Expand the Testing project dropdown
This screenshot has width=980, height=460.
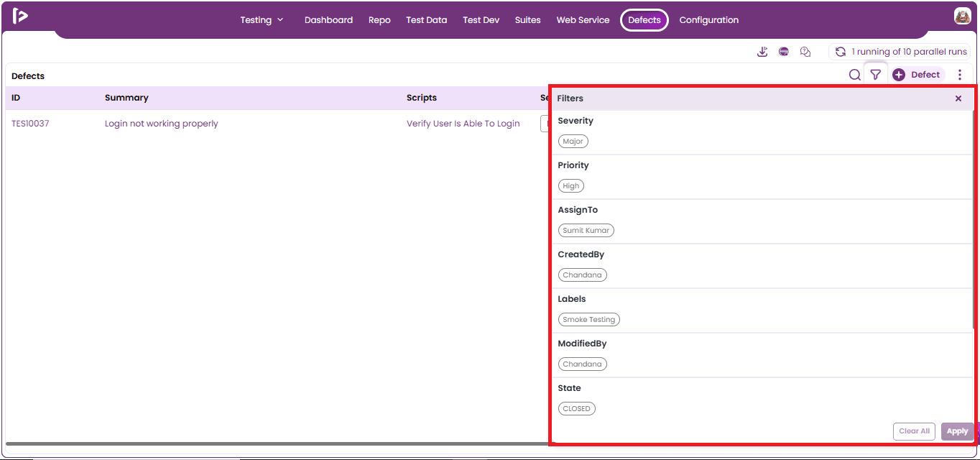coord(262,20)
